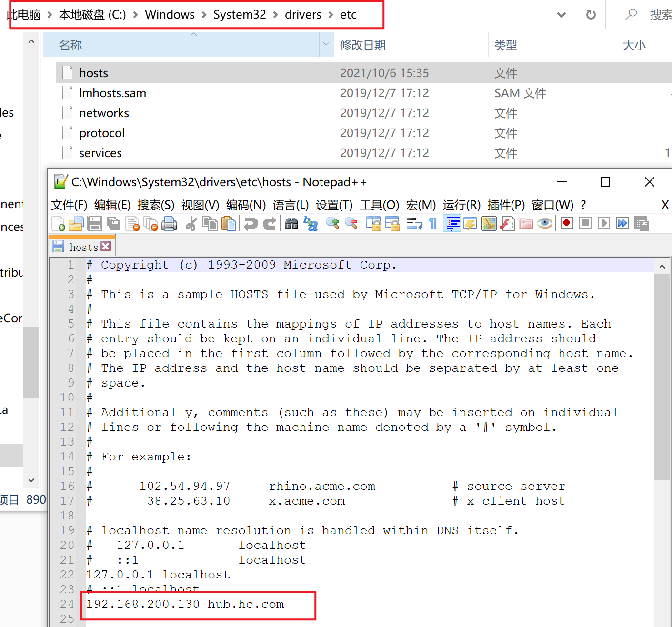Zoom in with the magnifier plus icon
This screenshot has width=672, height=627.
click(332, 223)
